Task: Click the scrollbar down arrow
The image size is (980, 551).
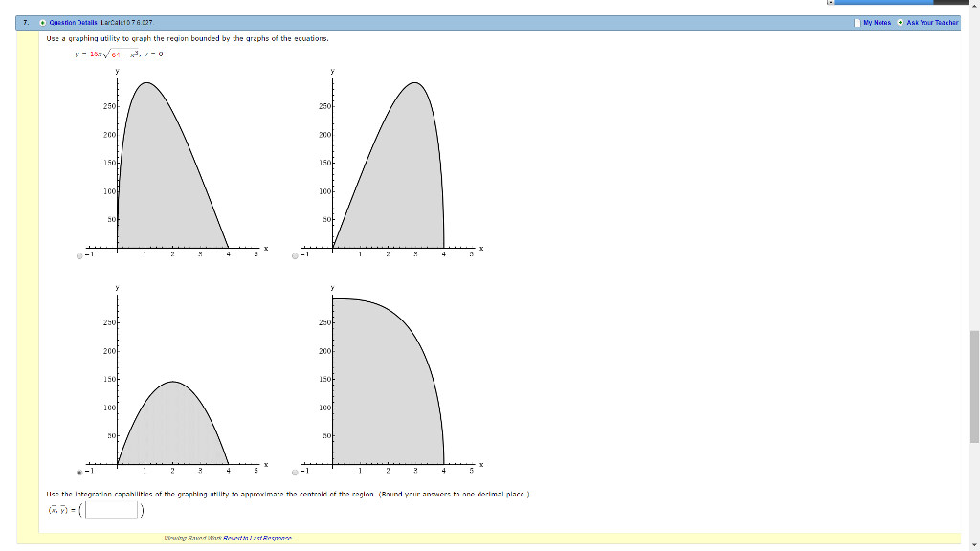Action: tap(973, 544)
